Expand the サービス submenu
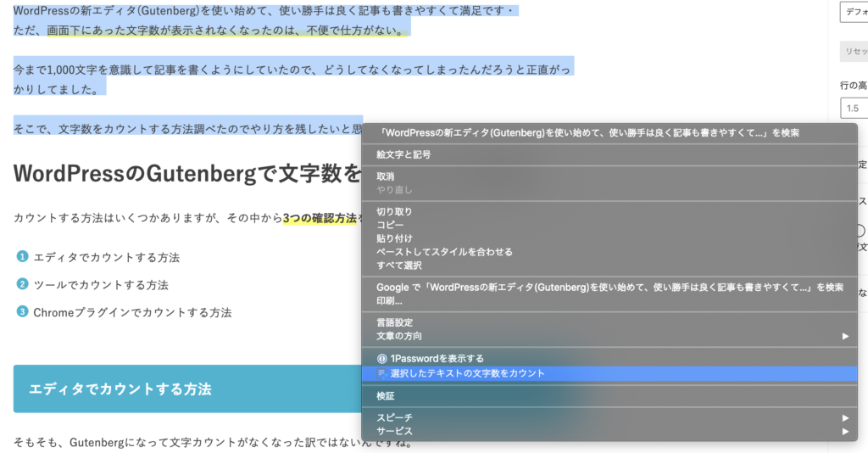 pos(609,432)
